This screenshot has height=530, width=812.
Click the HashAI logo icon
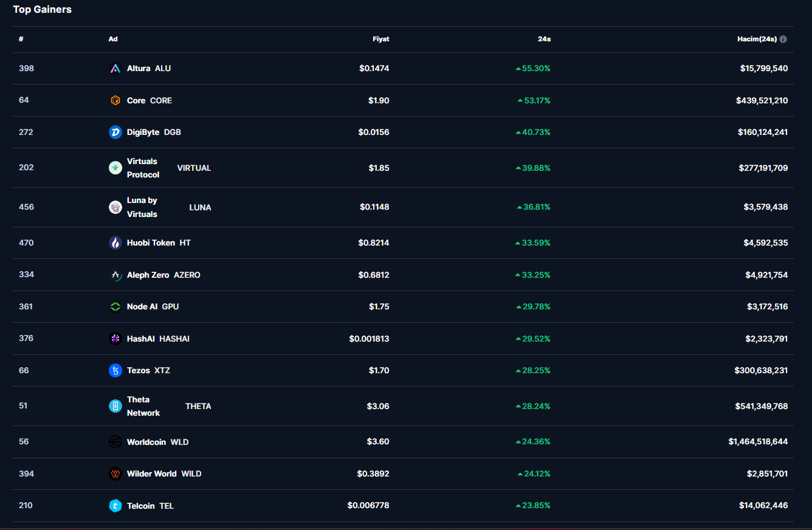115,339
